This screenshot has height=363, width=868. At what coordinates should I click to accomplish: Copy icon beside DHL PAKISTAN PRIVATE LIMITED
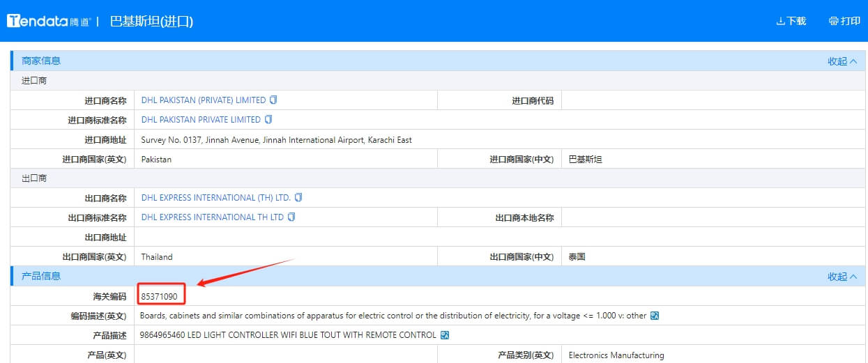[x=269, y=120]
